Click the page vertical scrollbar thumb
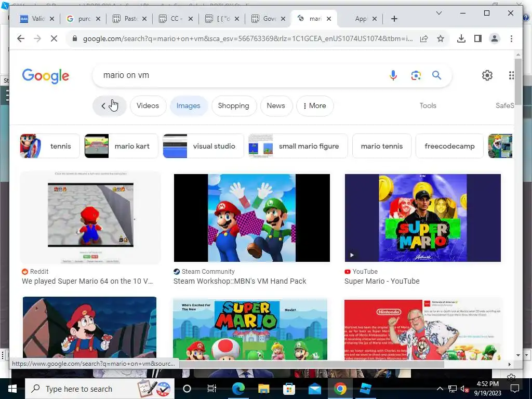 518,82
